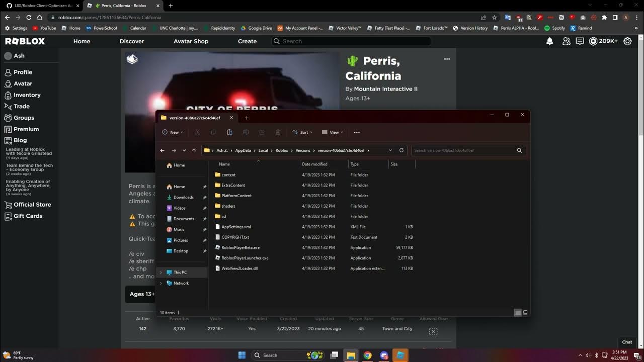Open the game's three-dots options menu
Viewport: 644px width, 362px height.
click(447, 59)
